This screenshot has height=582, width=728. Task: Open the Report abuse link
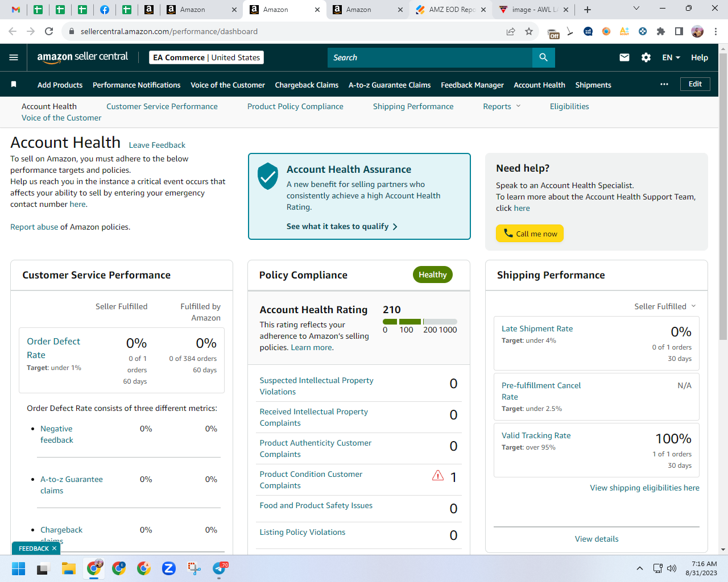point(34,227)
